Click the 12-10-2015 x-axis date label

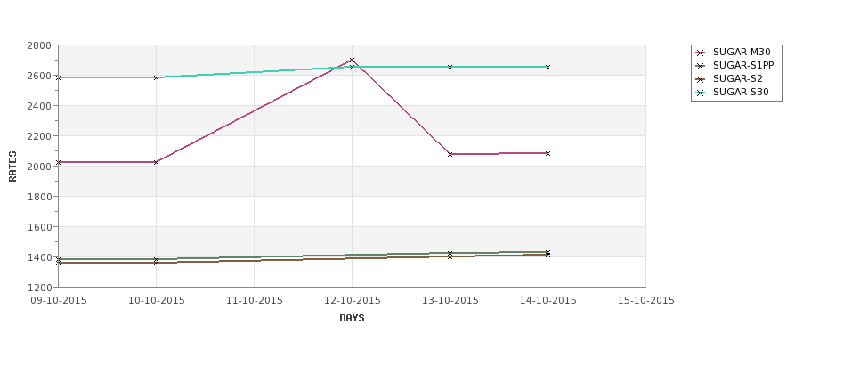click(x=352, y=301)
